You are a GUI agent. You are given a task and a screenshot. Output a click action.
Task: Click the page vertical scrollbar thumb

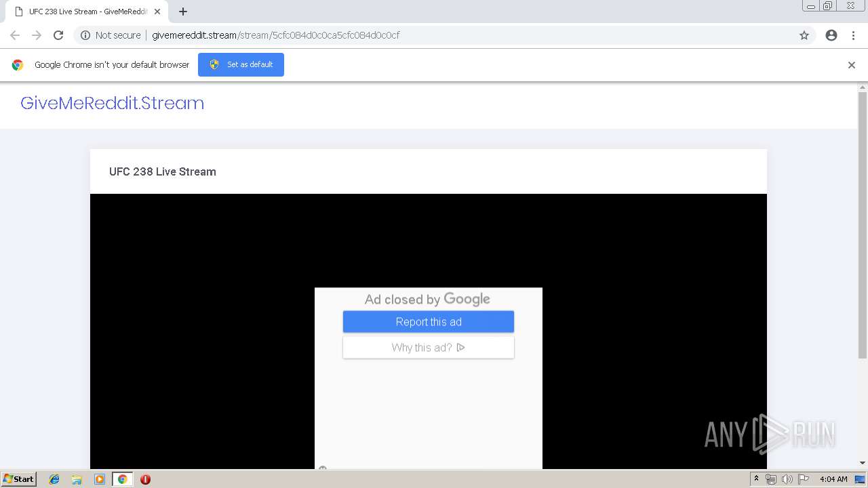point(863,225)
